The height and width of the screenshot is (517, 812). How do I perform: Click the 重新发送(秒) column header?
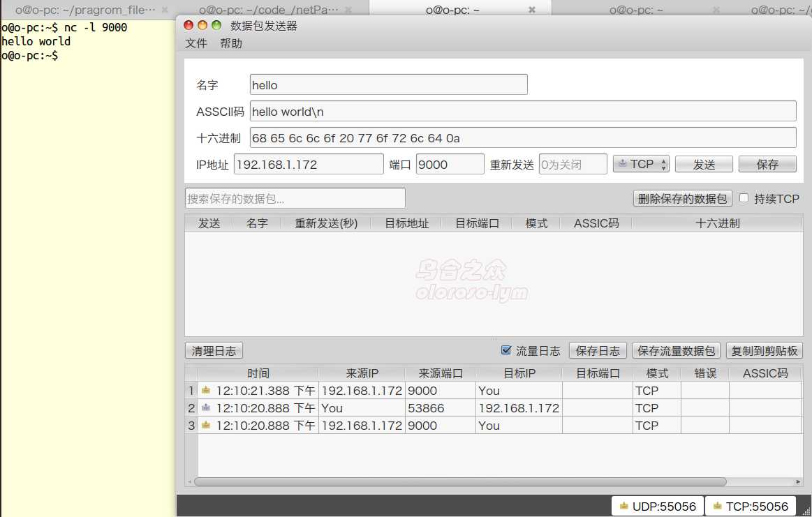pos(326,223)
